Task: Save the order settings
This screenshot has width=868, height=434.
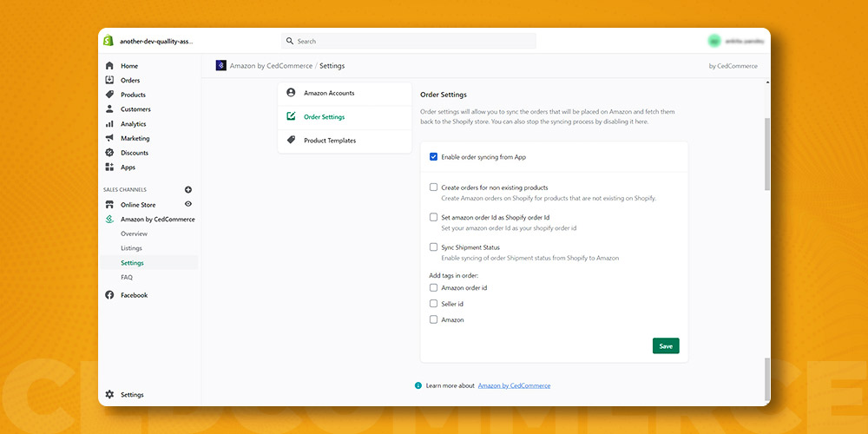Action: click(x=666, y=346)
